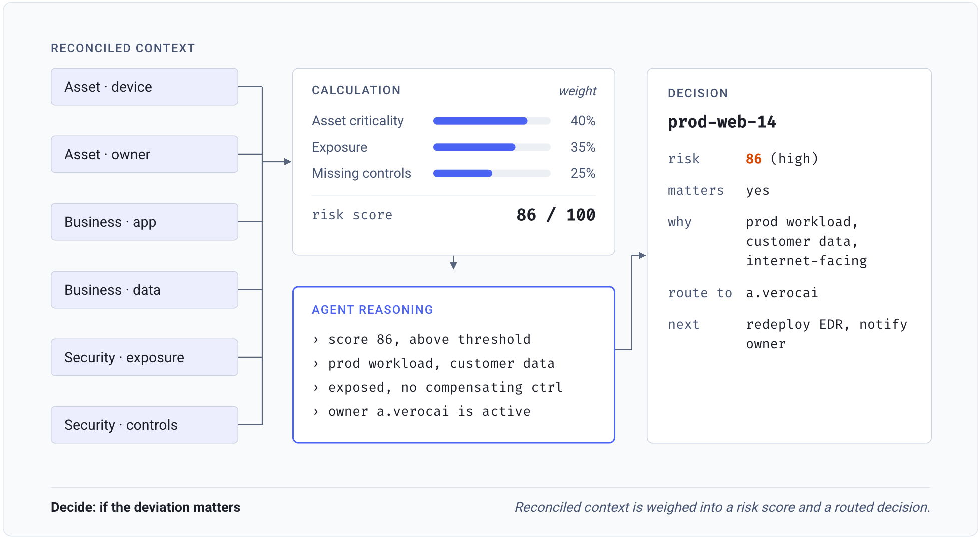Click the 86 / 100 risk score
Viewport: 980px width, 540px height.
point(556,215)
